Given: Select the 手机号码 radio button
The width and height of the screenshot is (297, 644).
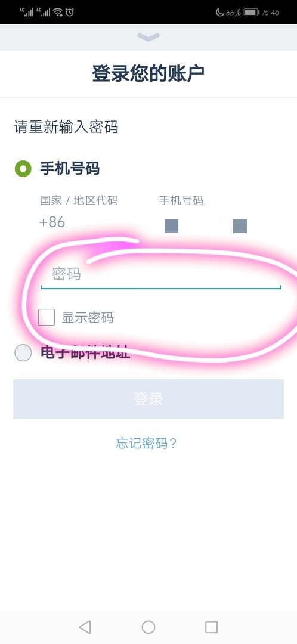Looking at the screenshot, I should click(23, 168).
